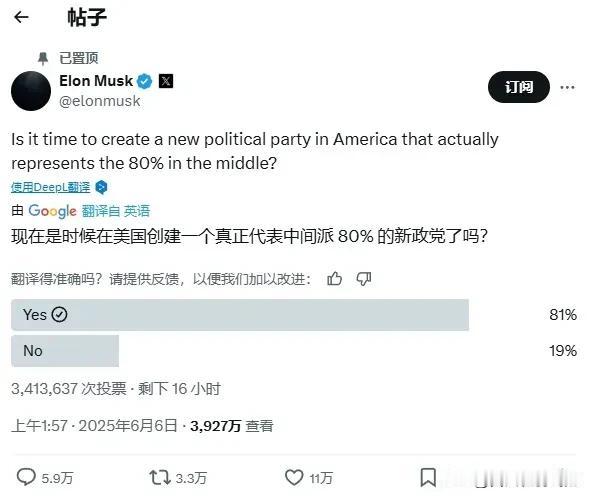Click the post timestamp 上午1:57

pos(39,426)
